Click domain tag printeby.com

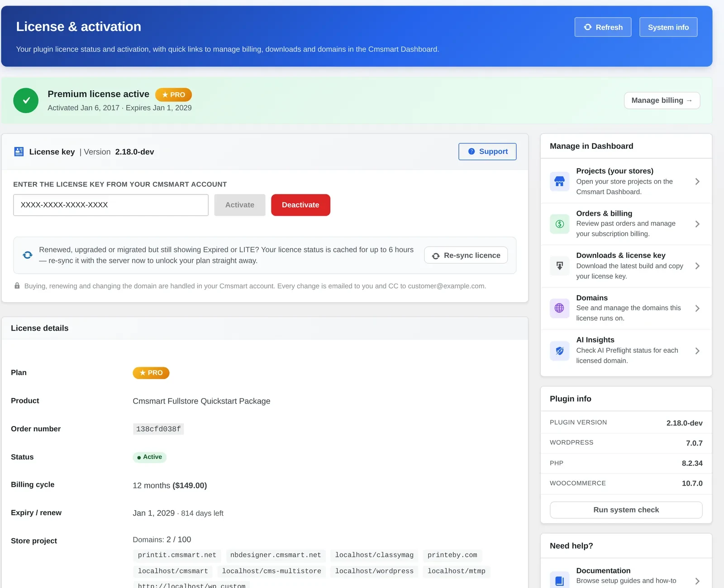452,555
